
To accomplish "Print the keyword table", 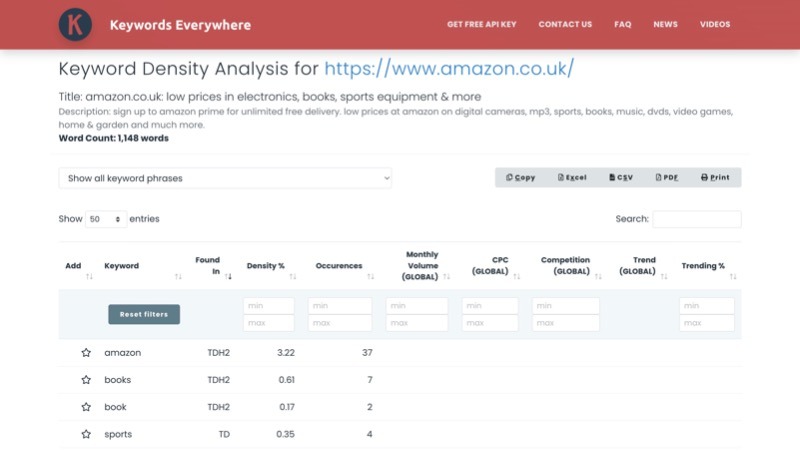I will tap(715, 178).
